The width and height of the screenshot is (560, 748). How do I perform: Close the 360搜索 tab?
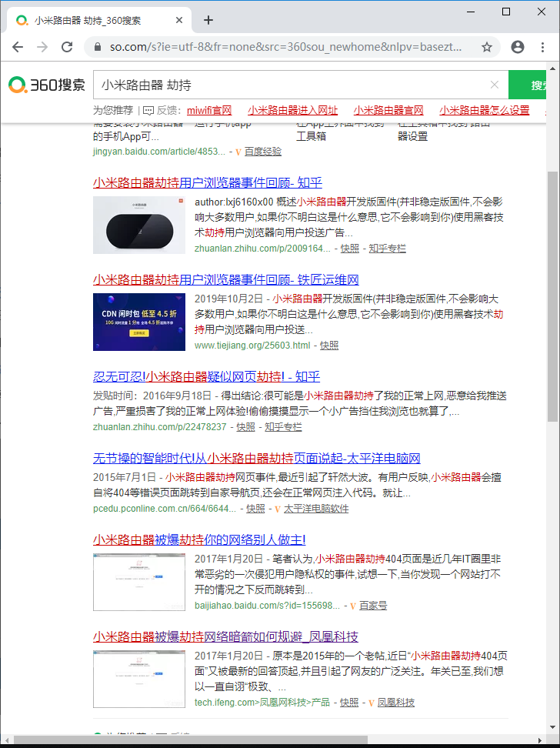click(x=179, y=20)
